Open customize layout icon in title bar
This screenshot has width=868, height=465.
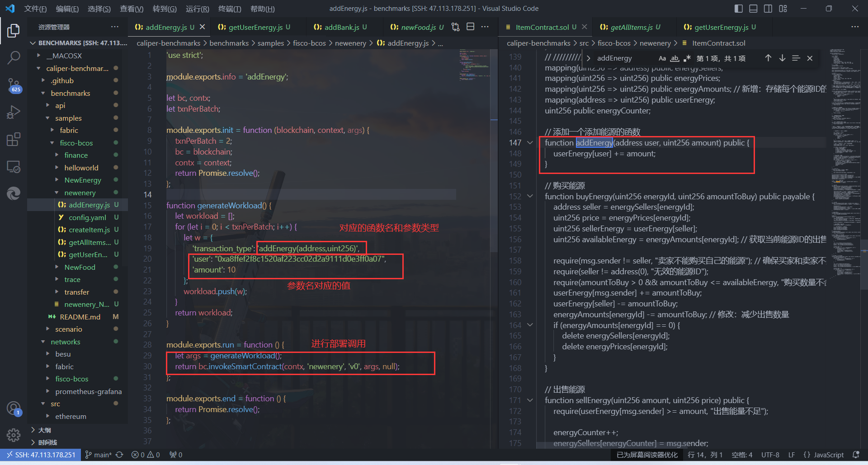tap(783, 9)
